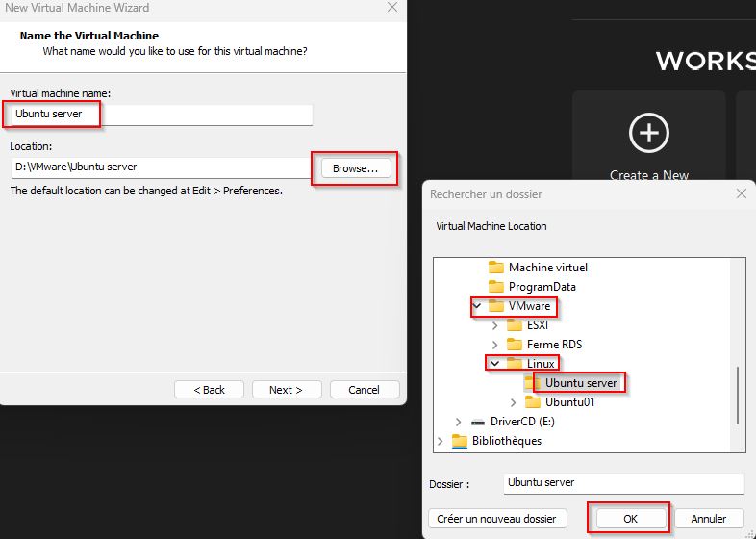Select the ESXI folder
This screenshot has height=539, width=756.
537,325
